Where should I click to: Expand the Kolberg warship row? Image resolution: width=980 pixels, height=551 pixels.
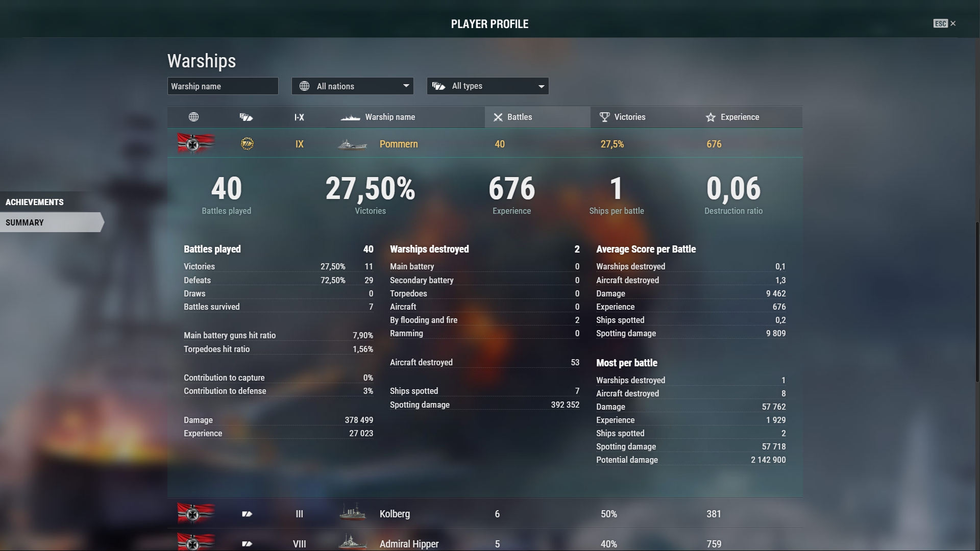click(x=485, y=514)
